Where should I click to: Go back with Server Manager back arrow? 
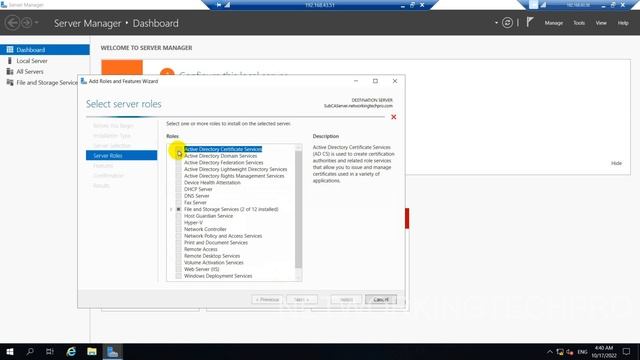(12, 23)
